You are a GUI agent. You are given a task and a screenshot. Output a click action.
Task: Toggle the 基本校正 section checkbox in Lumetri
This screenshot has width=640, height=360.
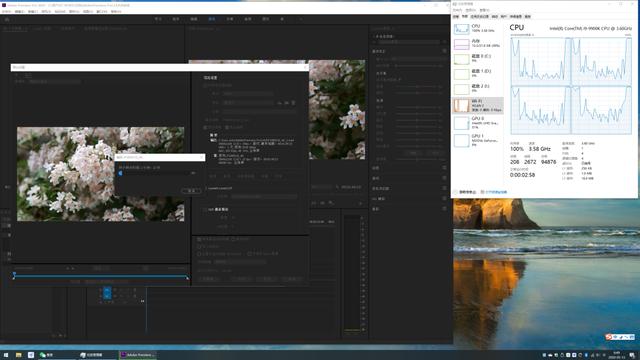click(444, 51)
